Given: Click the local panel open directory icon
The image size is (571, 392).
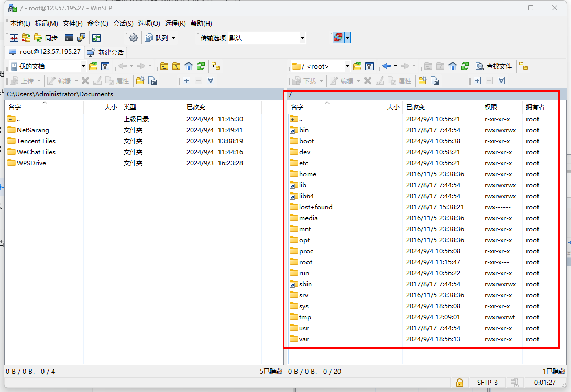Looking at the screenshot, I should [93, 66].
